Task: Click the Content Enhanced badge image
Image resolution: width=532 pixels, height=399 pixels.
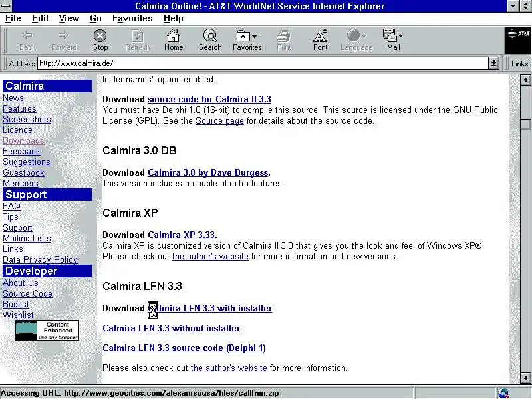Action: (x=47, y=331)
